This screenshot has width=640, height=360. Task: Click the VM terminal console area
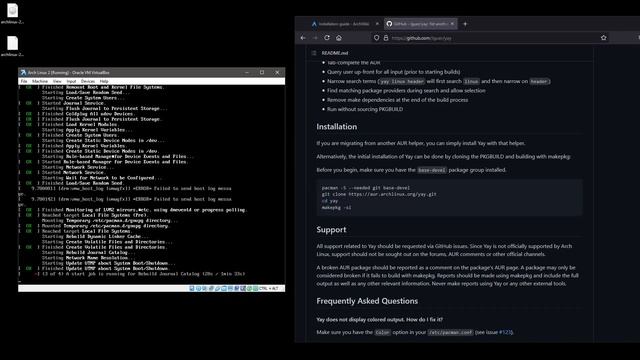151,185
